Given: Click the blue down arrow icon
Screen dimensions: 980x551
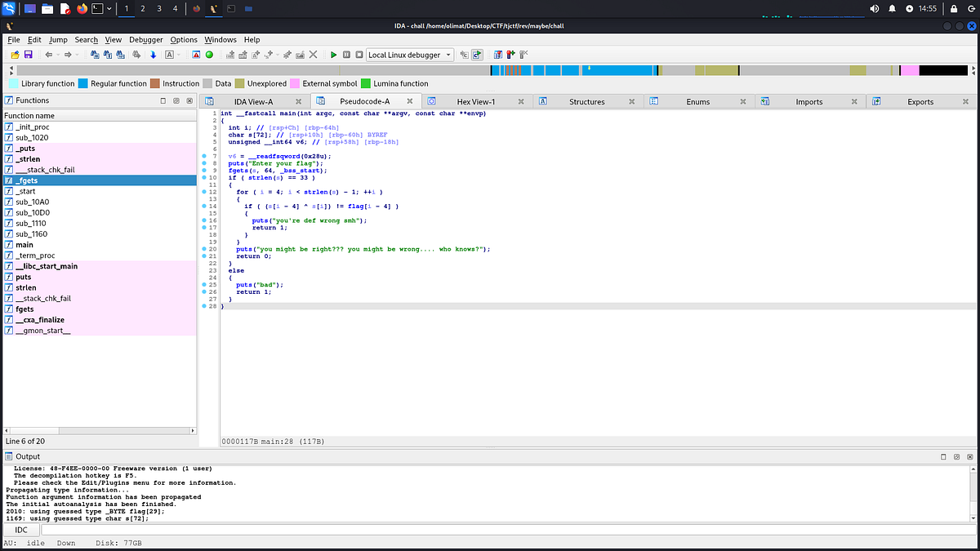Looking at the screenshot, I should coord(153,55).
